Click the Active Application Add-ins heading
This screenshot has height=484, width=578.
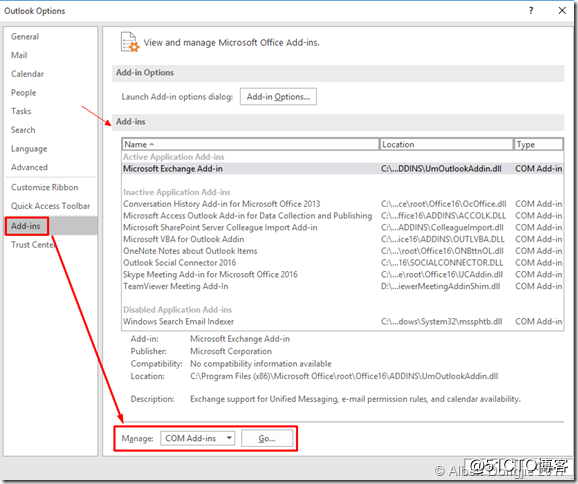tap(174, 157)
